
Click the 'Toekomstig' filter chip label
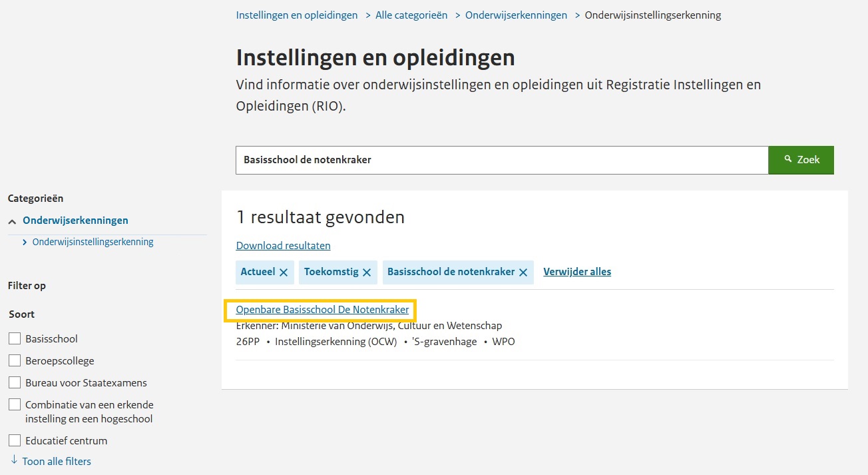tap(331, 272)
